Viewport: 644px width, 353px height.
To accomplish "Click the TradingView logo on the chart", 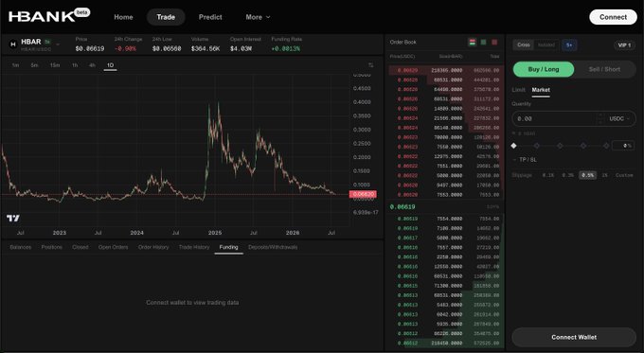I will (x=13, y=218).
